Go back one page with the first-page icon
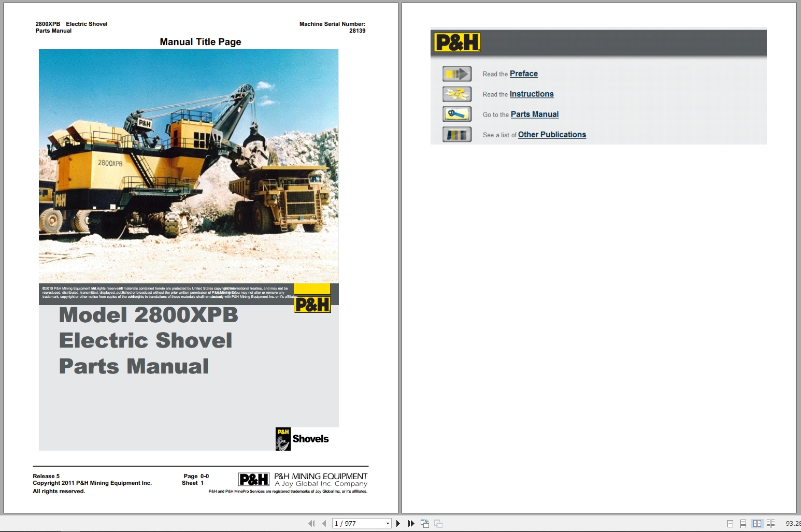This screenshot has width=801, height=532. [312, 523]
